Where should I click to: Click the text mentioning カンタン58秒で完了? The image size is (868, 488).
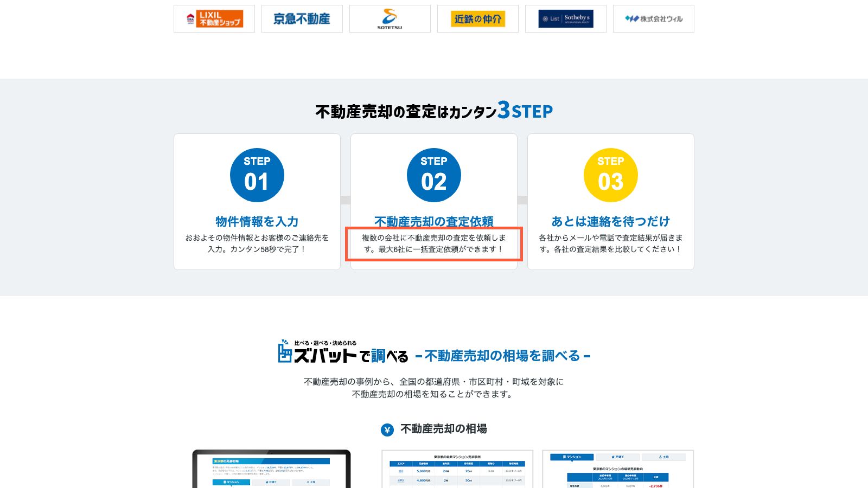coord(257,243)
